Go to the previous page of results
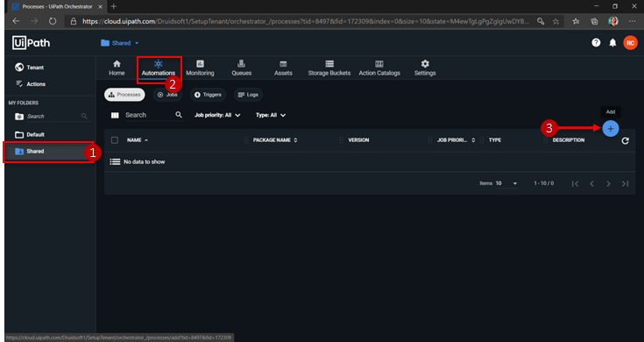 [x=591, y=184]
